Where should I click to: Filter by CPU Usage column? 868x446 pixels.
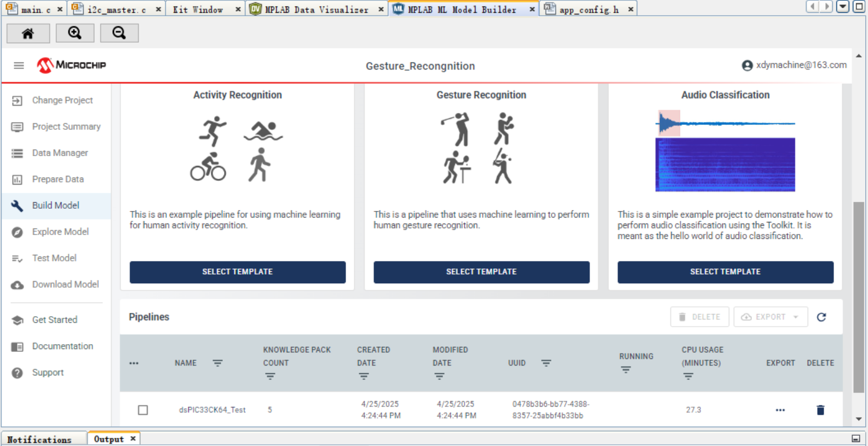(688, 376)
